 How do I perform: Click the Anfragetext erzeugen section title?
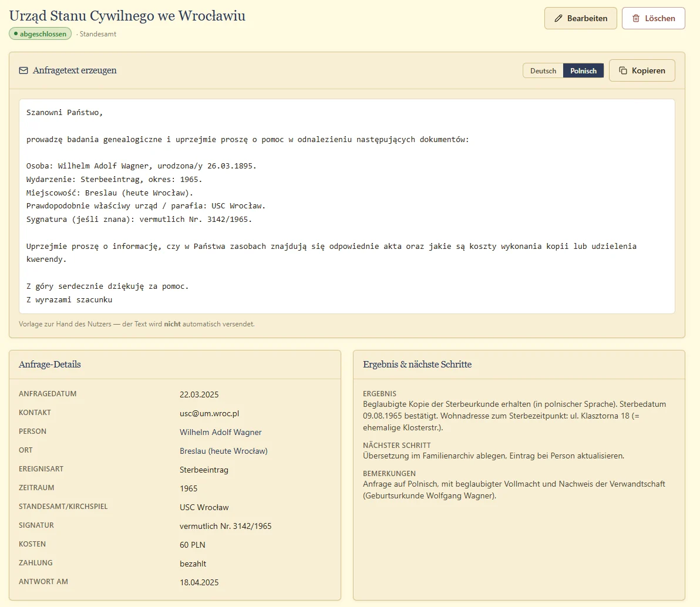75,70
